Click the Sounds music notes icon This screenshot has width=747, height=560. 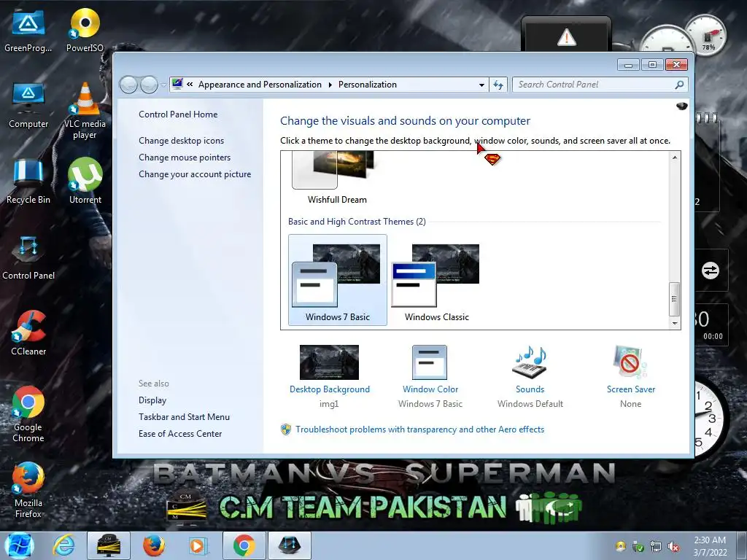(x=530, y=362)
